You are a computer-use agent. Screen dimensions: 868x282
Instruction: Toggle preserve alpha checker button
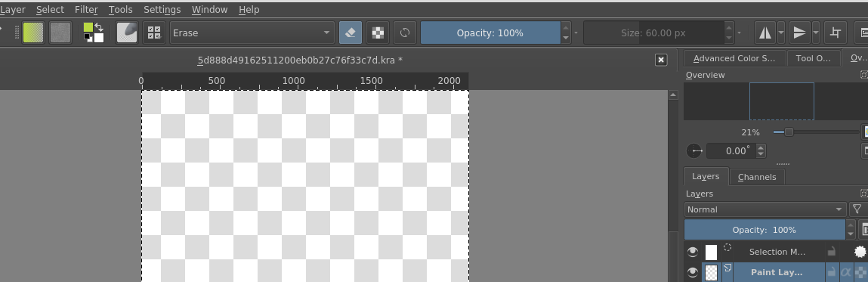(378, 33)
